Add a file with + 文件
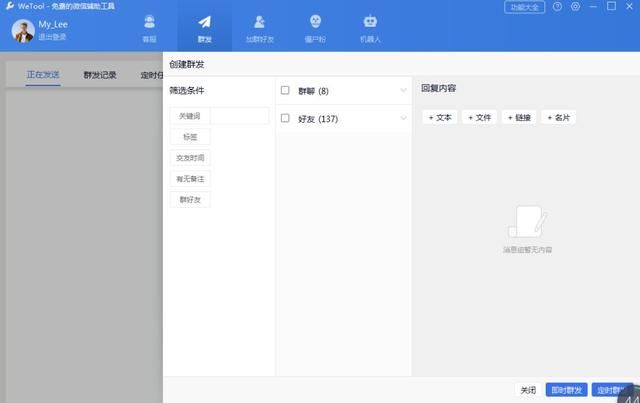The image size is (640, 403). [x=480, y=118]
